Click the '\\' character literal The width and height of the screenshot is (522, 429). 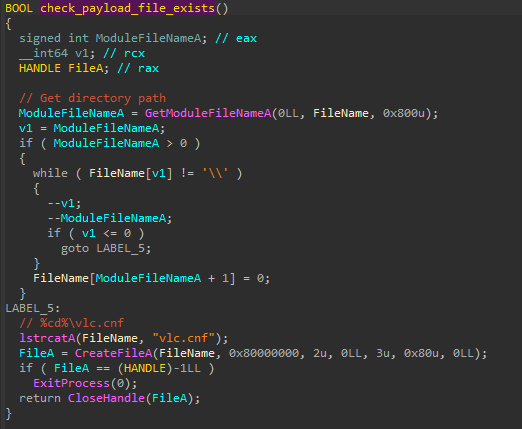tap(215, 173)
